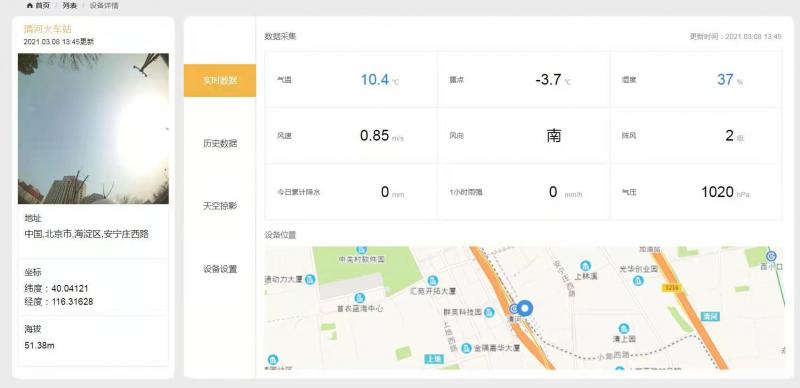Open the 天空掠影 tab
The width and height of the screenshot is (800, 388).
pos(220,206)
